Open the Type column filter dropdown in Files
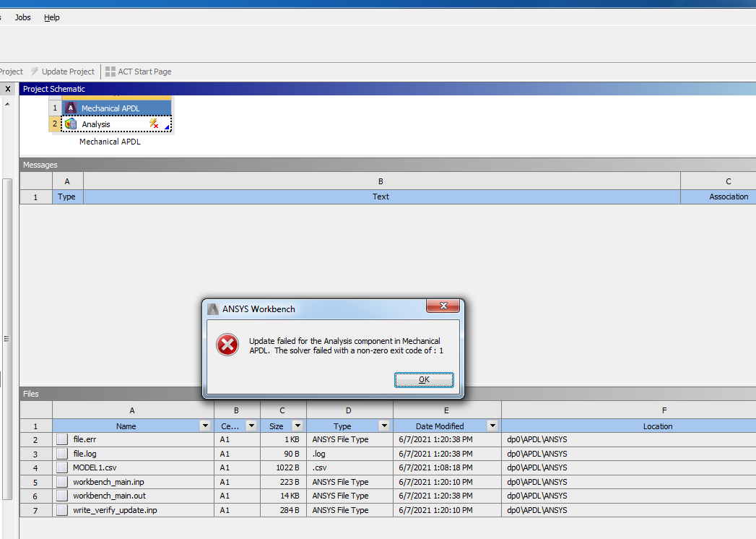The height and width of the screenshot is (539, 756). 384,426
